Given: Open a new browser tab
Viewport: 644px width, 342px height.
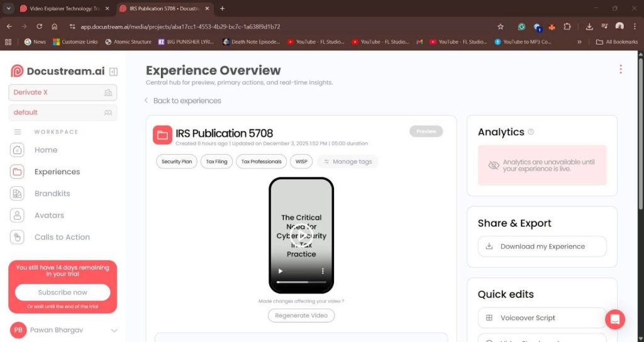Looking at the screenshot, I should [x=222, y=8].
